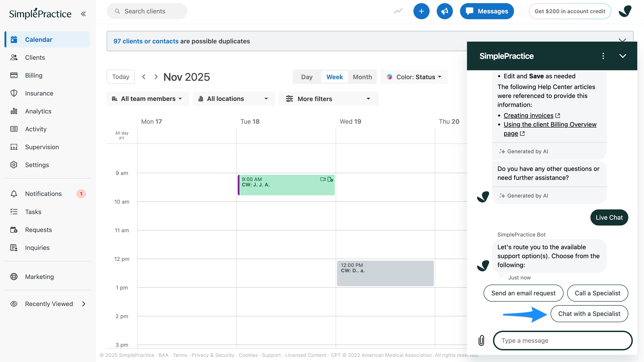644x362 pixels.
Task: Click the paperclip attachment icon in chat
Action: (x=481, y=340)
